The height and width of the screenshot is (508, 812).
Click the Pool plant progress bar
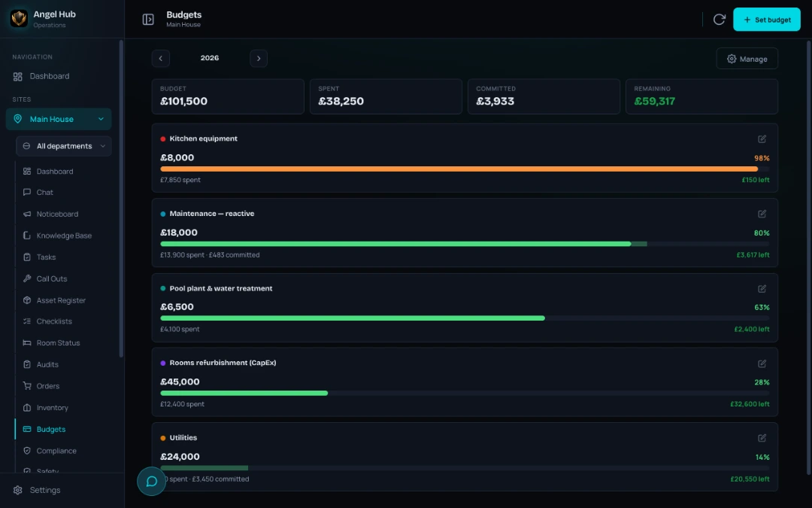465,318
